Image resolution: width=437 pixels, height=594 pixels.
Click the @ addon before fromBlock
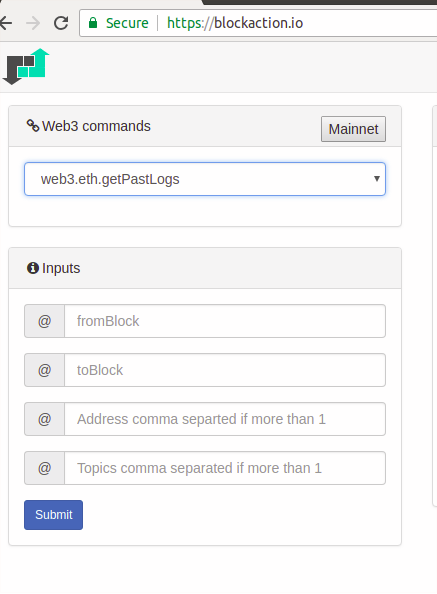[44, 321]
